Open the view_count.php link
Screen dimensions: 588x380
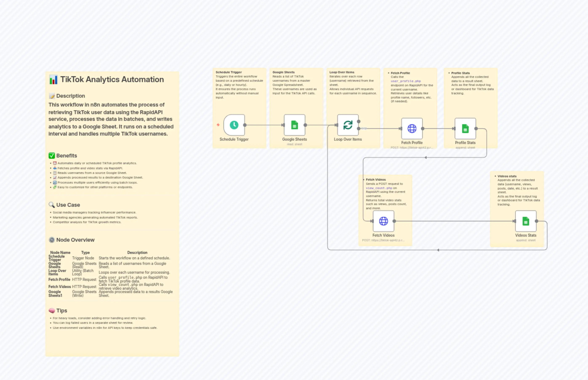pos(379,188)
